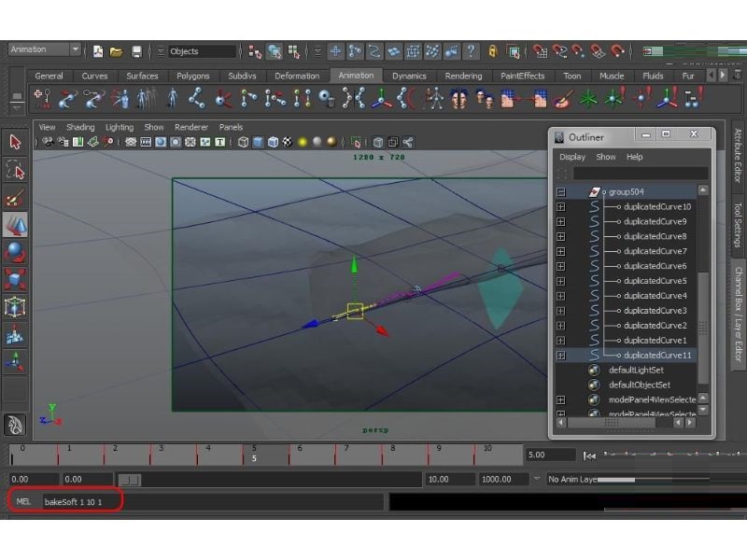
Task: Click the range slider bar handle
Action: pos(130,480)
